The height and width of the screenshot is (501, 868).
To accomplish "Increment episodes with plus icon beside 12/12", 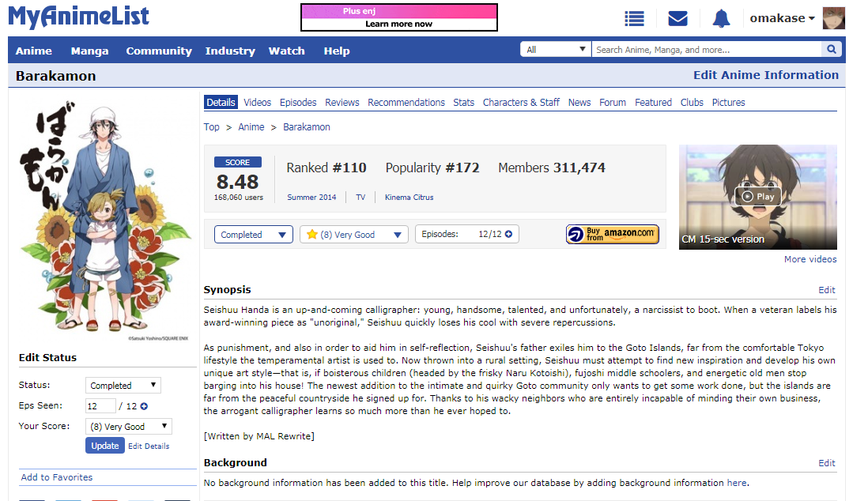I will point(509,234).
